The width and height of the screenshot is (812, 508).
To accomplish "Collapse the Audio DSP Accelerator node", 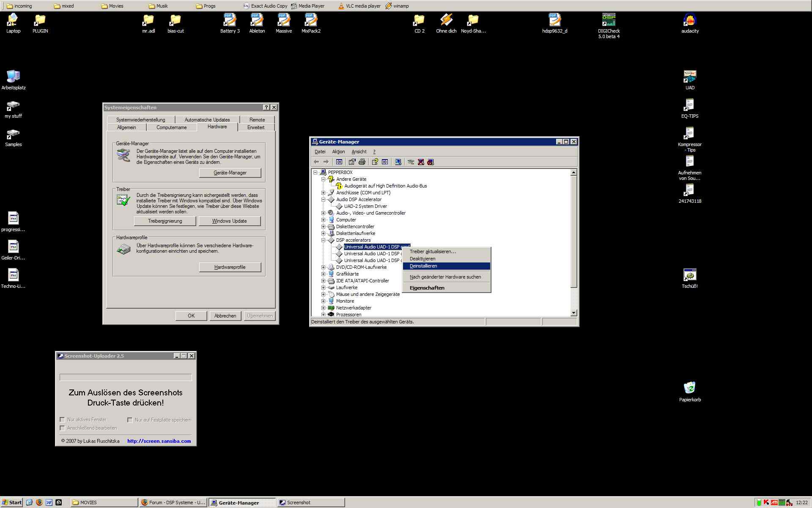I will coord(323,199).
